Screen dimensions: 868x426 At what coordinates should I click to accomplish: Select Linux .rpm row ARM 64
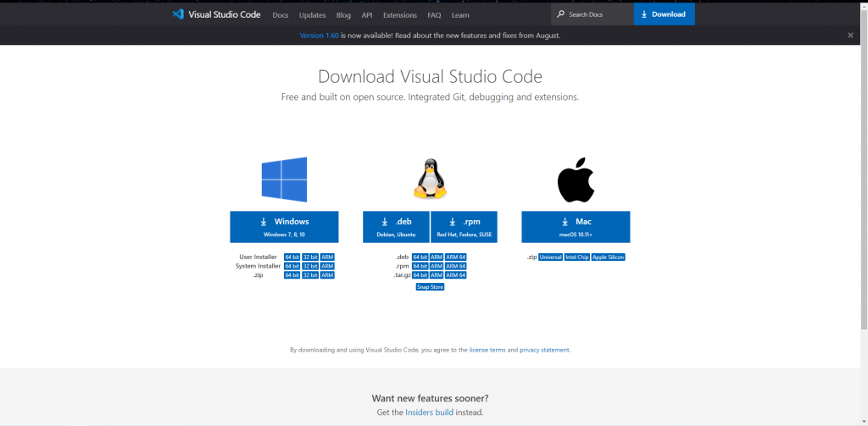tap(456, 266)
